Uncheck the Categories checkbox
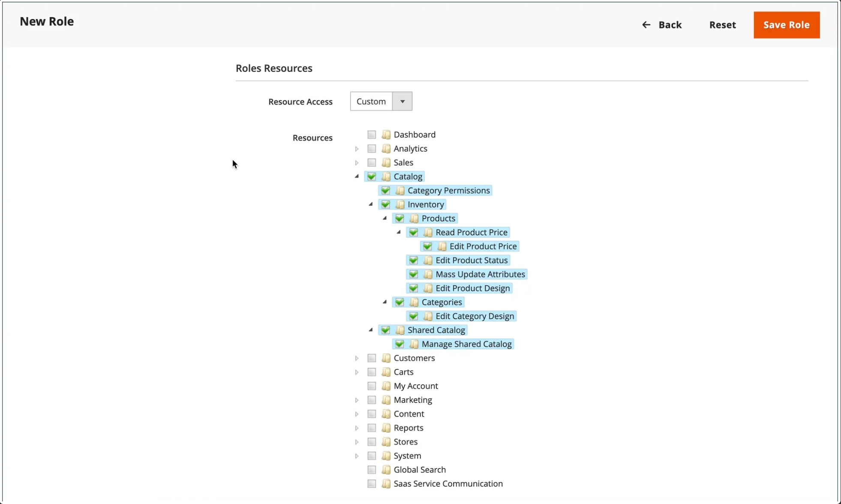This screenshot has width=841, height=504. pos(399,302)
